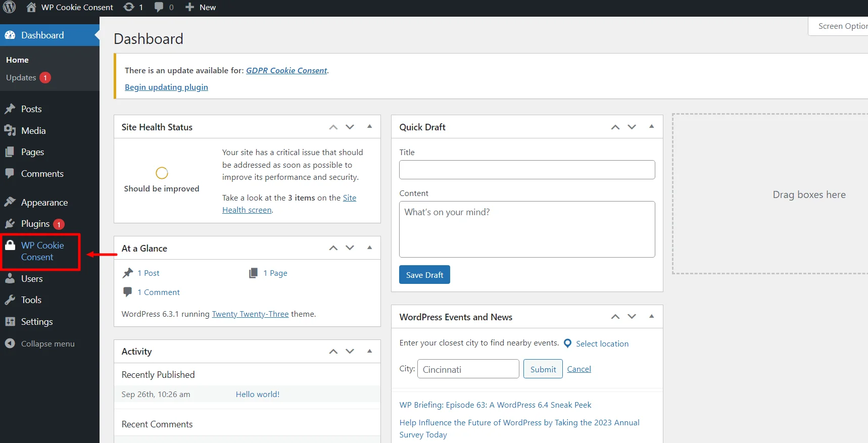Click the comment icon next to 1 Comment
This screenshot has height=443, width=868.
[x=127, y=291]
